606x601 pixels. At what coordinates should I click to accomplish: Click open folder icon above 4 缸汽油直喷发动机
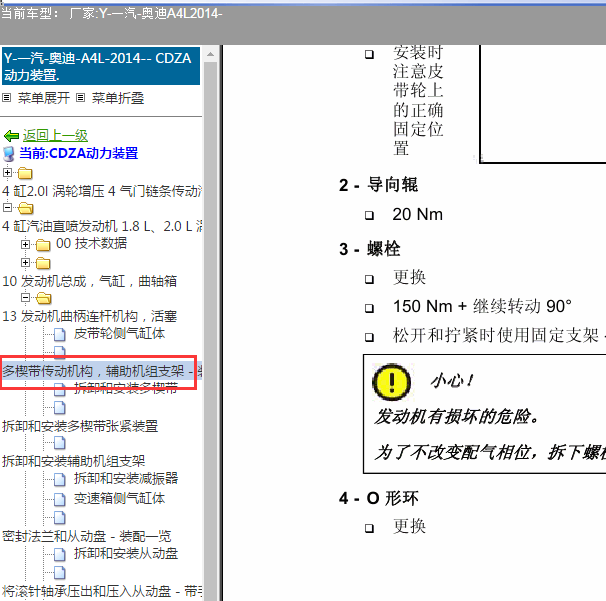click(x=26, y=208)
